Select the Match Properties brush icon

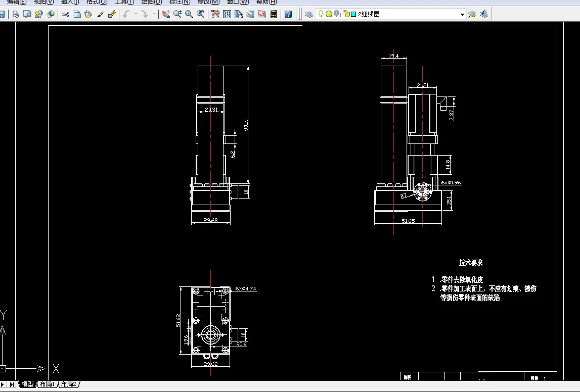100,14
